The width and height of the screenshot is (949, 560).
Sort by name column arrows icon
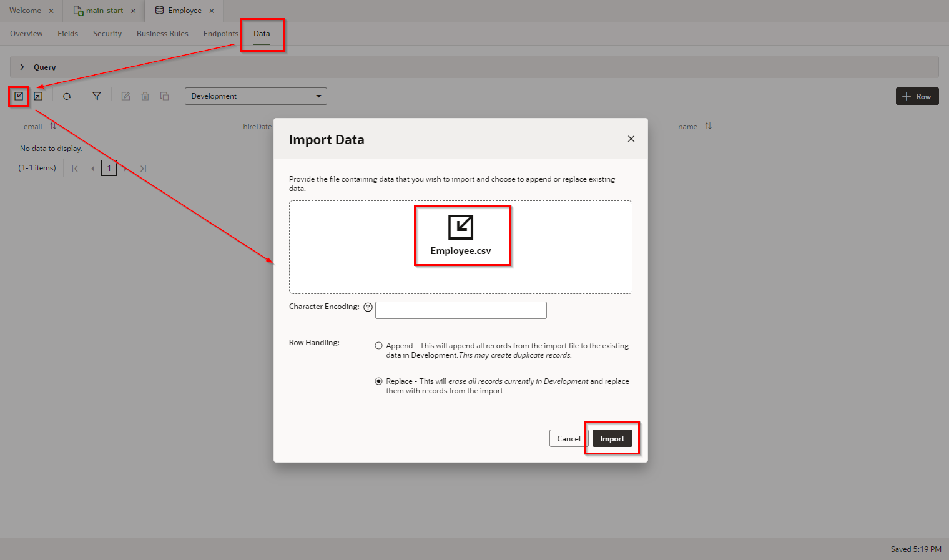[708, 126]
